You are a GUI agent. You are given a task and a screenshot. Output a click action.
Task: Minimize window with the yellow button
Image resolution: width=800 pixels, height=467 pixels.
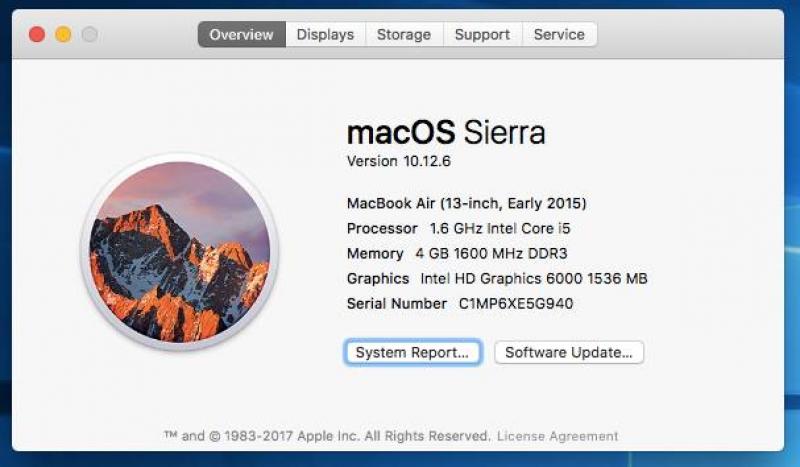(x=63, y=35)
